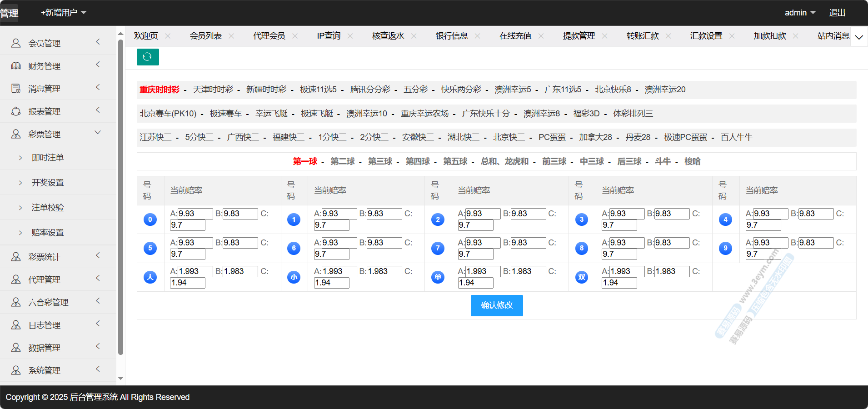Expand the tab list overflow chevron
The height and width of the screenshot is (409, 868).
pyautogui.click(x=858, y=37)
